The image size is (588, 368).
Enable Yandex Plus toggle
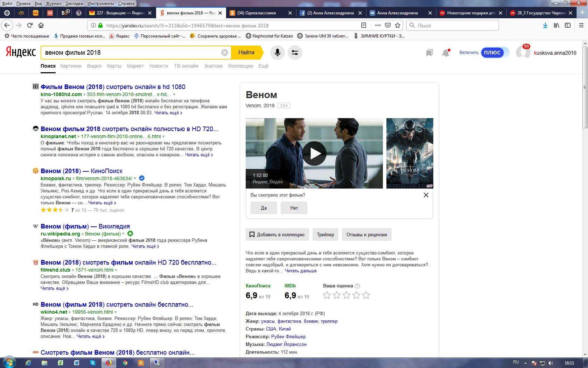click(495, 53)
